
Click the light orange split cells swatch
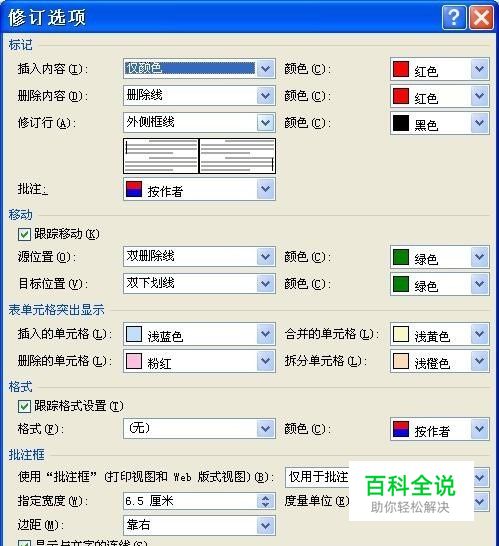(x=400, y=361)
